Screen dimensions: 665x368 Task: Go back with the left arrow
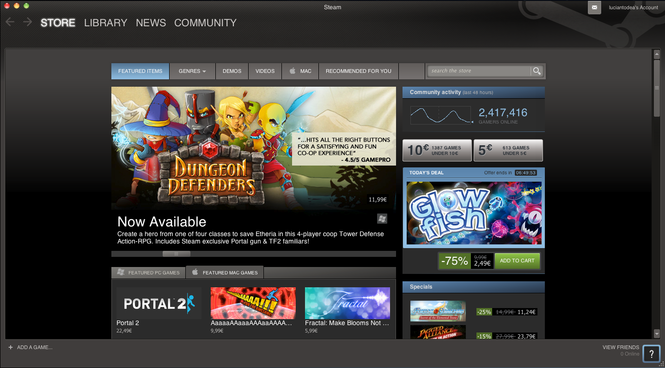click(x=10, y=22)
